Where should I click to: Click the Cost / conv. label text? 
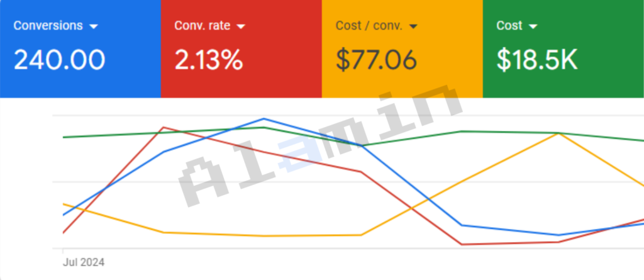point(369,26)
